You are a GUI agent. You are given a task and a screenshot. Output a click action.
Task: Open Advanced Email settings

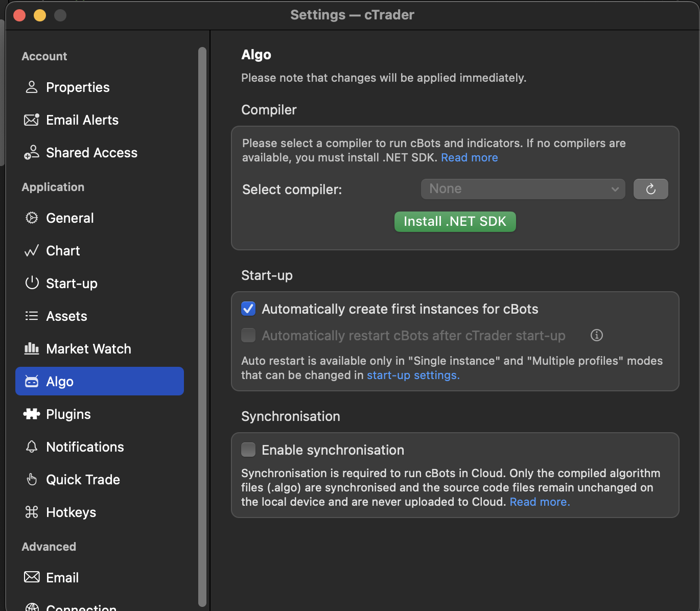click(100, 578)
